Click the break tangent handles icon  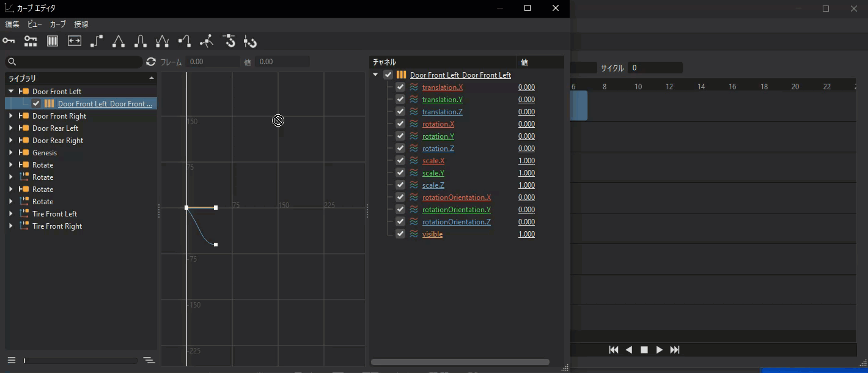207,41
